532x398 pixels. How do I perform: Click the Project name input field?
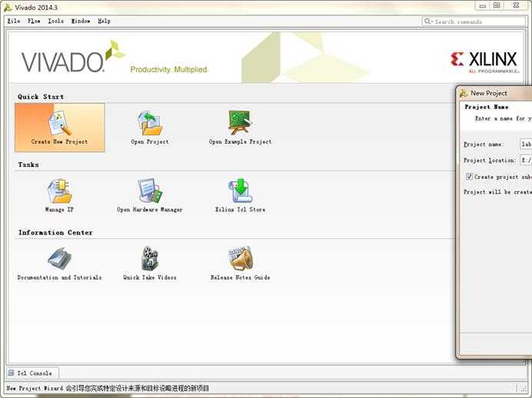pos(526,144)
